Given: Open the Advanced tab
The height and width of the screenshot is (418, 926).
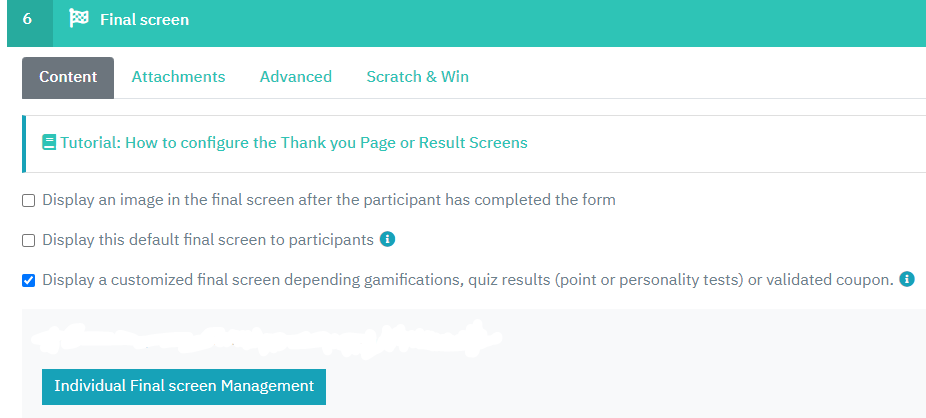Looking at the screenshot, I should [x=296, y=77].
